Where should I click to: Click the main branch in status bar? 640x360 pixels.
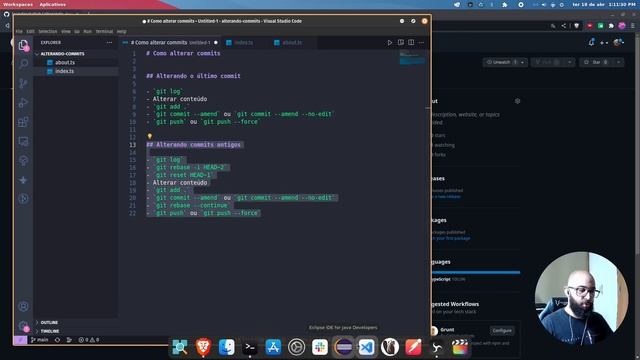pyautogui.click(x=40, y=340)
